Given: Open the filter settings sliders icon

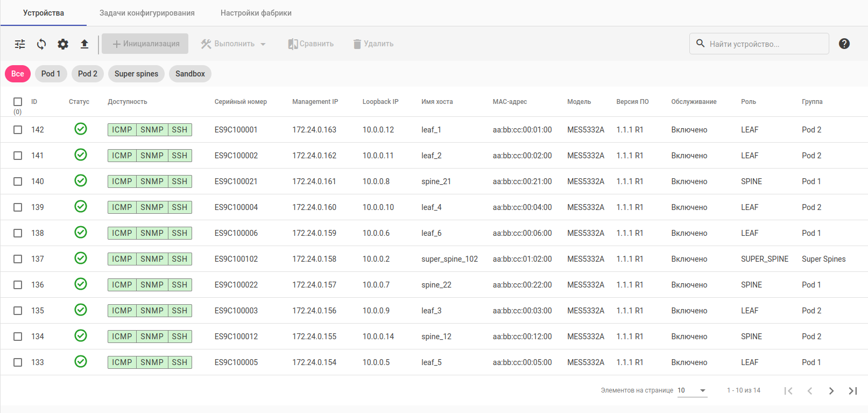Looking at the screenshot, I should (x=20, y=44).
